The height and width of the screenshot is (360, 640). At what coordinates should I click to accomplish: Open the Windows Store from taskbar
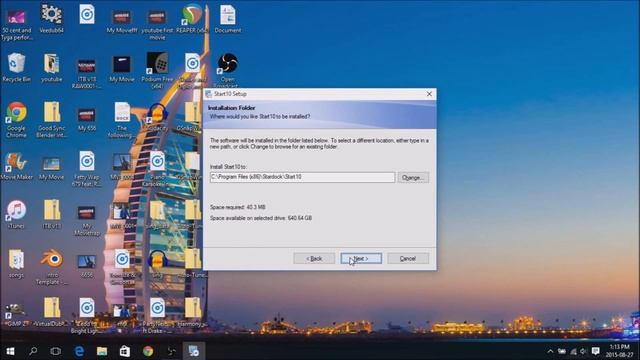[125, 351]
